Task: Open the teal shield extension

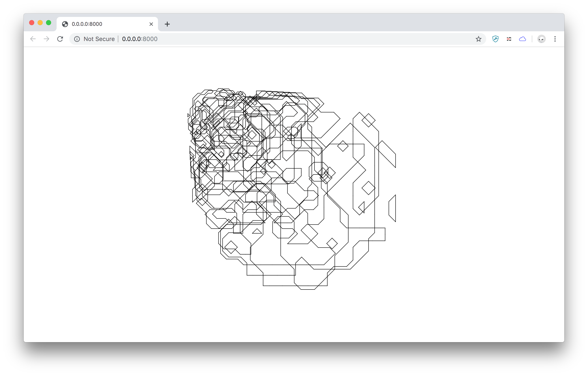Action: (x=495, y=39)
